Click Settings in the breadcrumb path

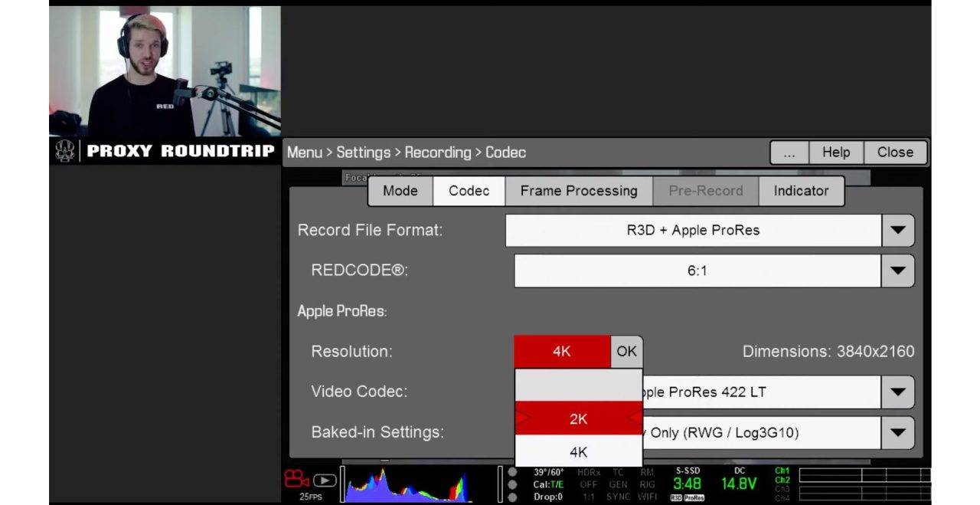pos(364,152)
